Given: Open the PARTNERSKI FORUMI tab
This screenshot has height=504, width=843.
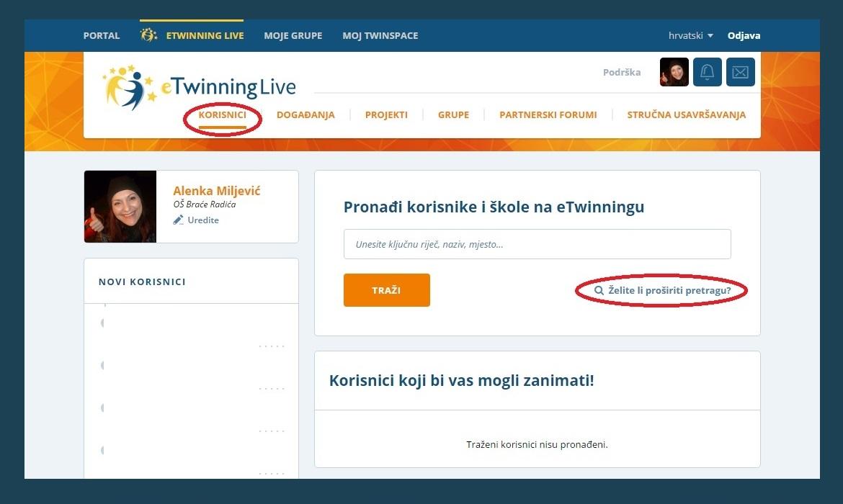Looking at the screenshot, I should [548, 114].
